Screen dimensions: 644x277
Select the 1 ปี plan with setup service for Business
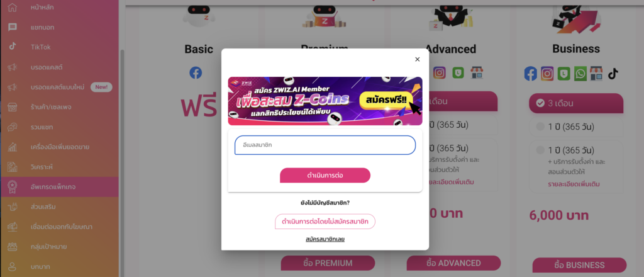pos(576,166)
